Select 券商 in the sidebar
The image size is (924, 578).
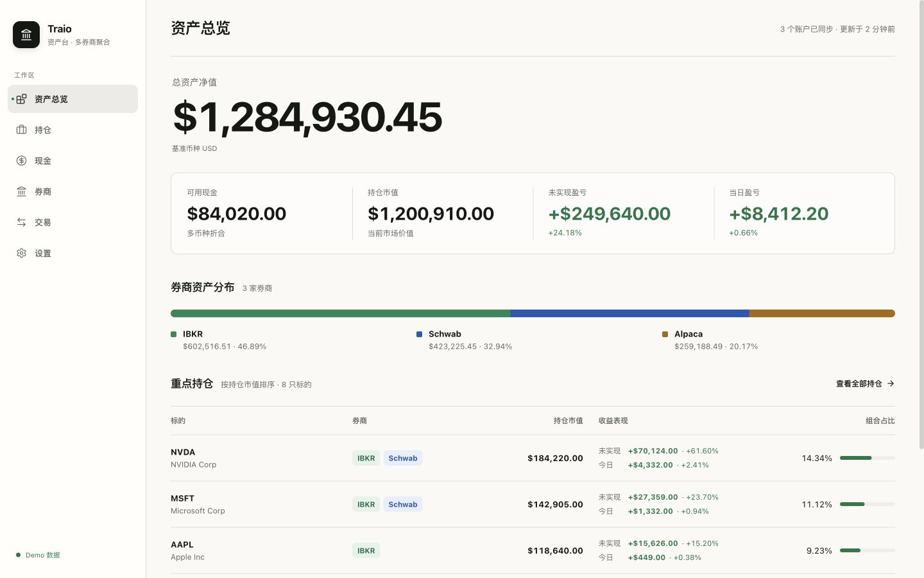click(x=73, y=191)
